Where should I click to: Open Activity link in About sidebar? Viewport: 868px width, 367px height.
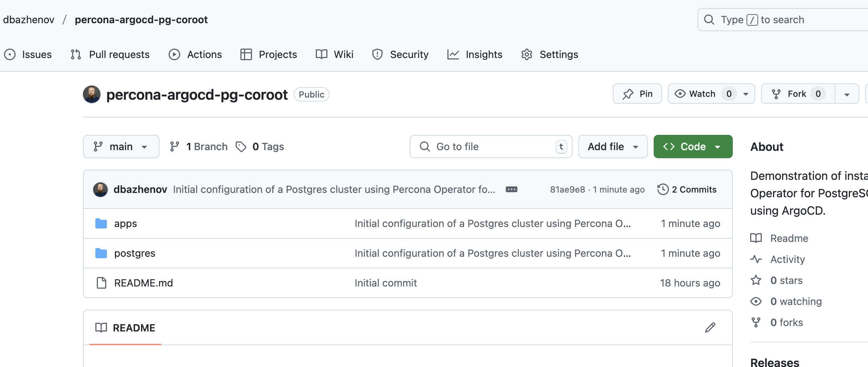tap(788, 259)
